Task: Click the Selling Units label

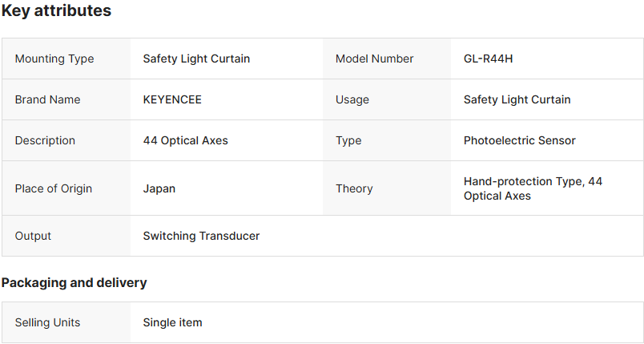Action: click(x=47, y=322)
